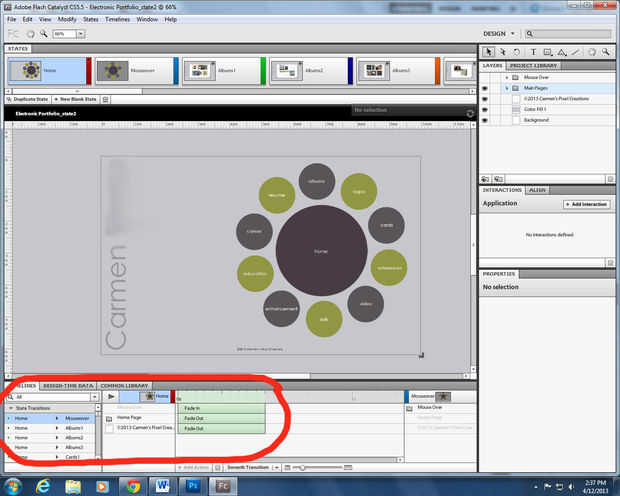Pick the Rotate tool
The width and height of the screenshot is (620, 496).
[516, 52]
